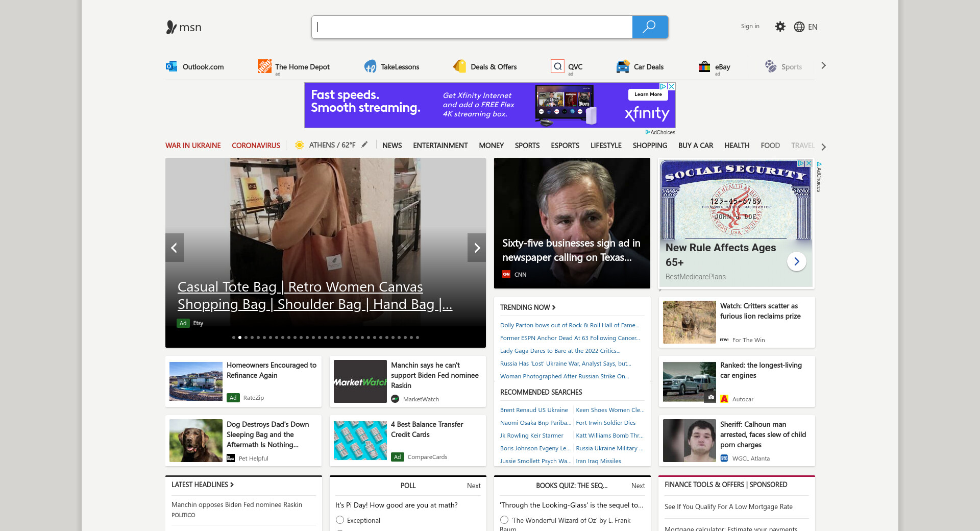
Task: Click the blue search magnifier button
Action: point(649,27)
